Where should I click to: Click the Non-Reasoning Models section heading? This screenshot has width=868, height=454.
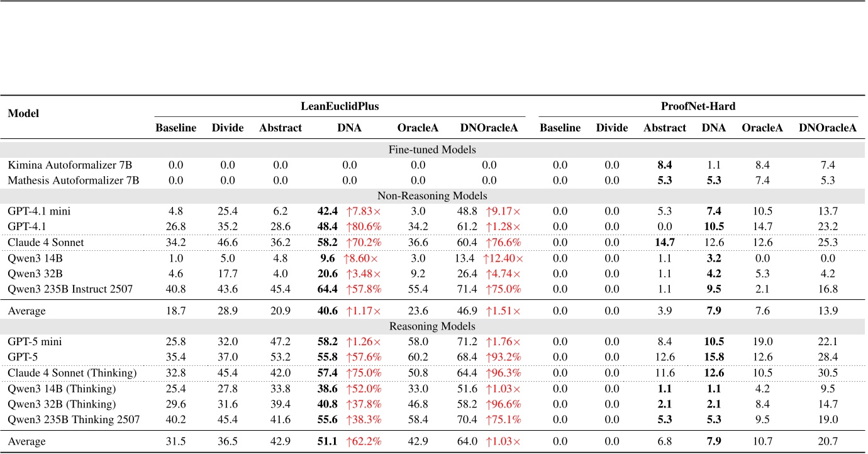433,196
